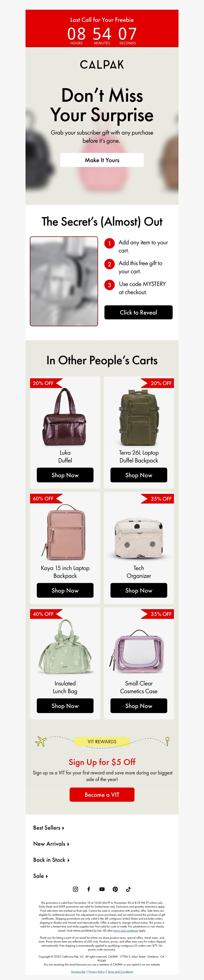This screenshot has width=204, height=980.
Task: Click the Make It Yours button
Action: [102, 160]
